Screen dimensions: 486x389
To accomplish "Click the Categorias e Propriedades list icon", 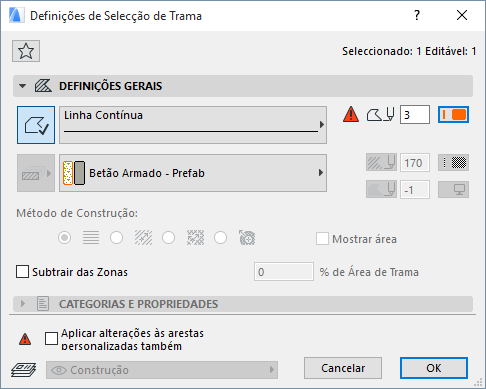I will coord(43,304).
